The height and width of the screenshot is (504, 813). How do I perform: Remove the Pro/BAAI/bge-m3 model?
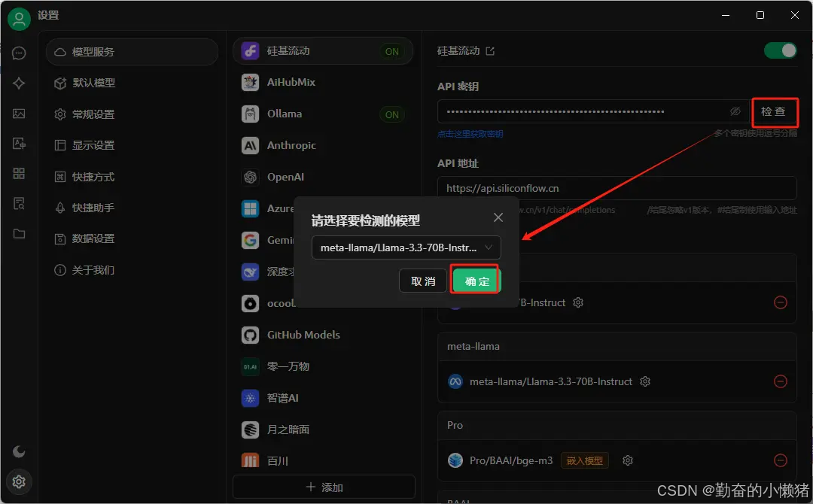click(x=781, y=460)
